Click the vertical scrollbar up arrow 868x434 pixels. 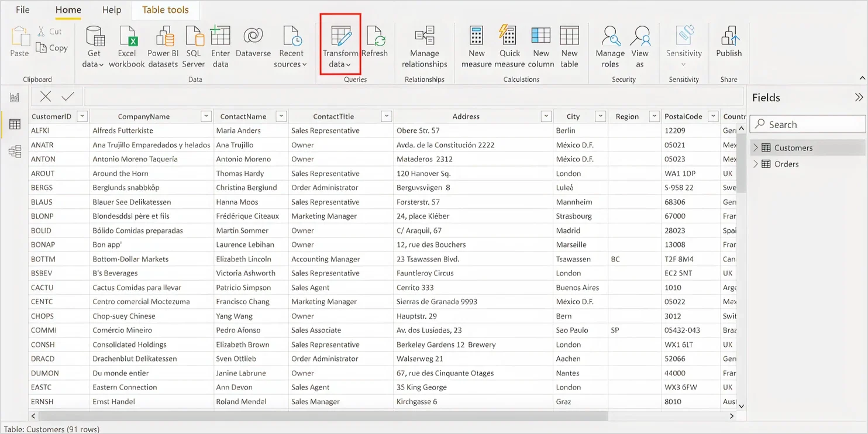tap(741, 128)
